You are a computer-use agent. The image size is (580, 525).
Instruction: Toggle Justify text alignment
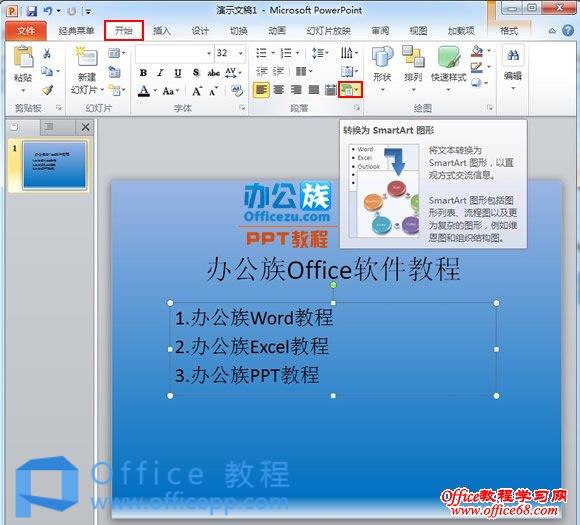(314, 90)
